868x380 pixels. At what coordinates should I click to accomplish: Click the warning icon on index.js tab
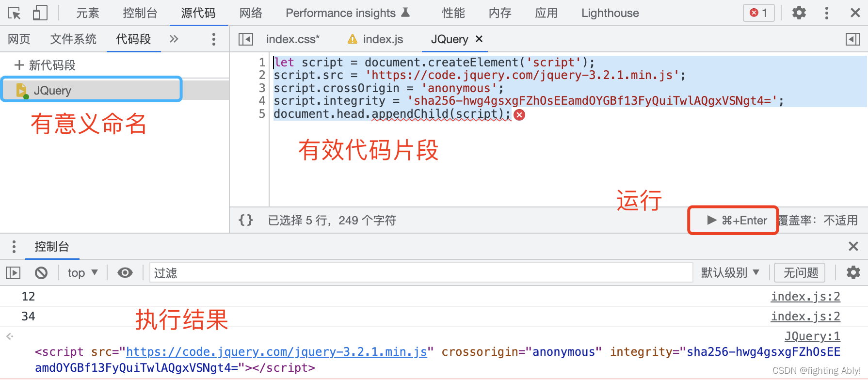pyautogui.click(x=353, y=39)
